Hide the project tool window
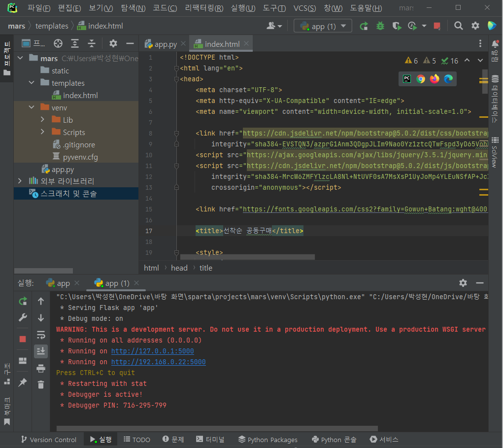This screenshot has width=503, height=448. click(x=130, y=43)
